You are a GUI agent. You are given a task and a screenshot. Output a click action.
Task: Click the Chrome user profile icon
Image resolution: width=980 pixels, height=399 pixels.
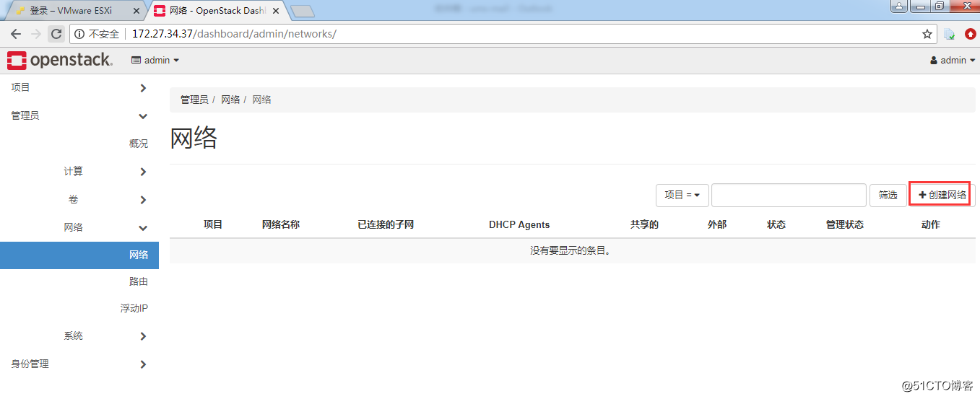tap(899, 6)
